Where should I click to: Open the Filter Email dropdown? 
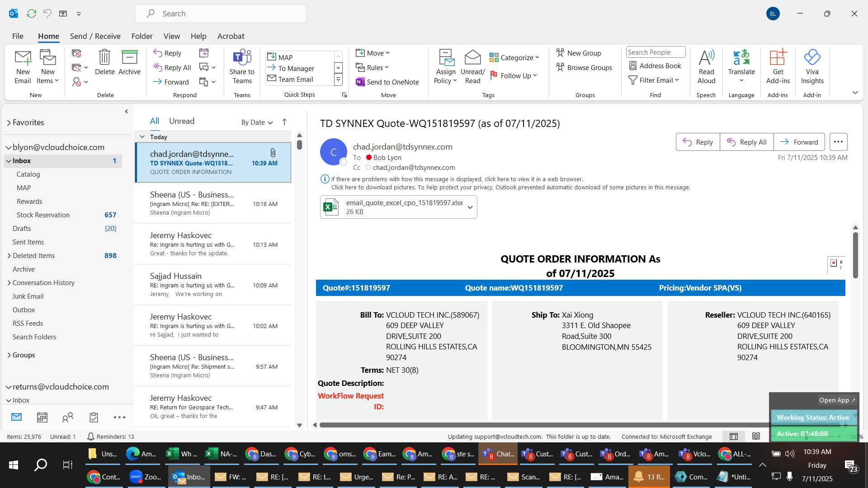point(654,80)
